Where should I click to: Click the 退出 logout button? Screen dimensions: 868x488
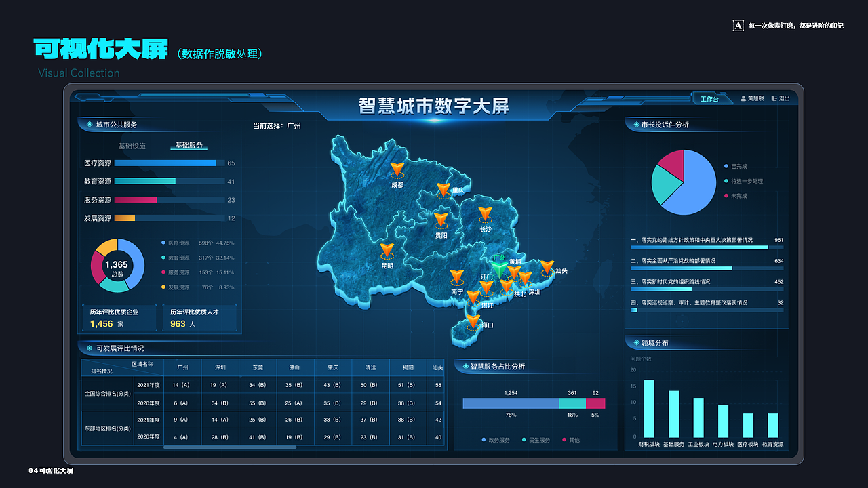[x=785, y=99]
